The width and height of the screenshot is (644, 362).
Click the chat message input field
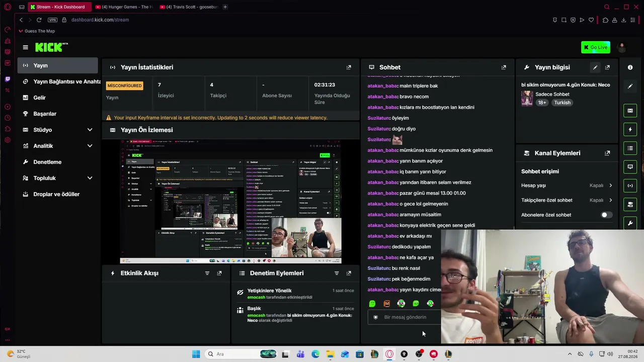pyautogui.click(x=406, y=317)
